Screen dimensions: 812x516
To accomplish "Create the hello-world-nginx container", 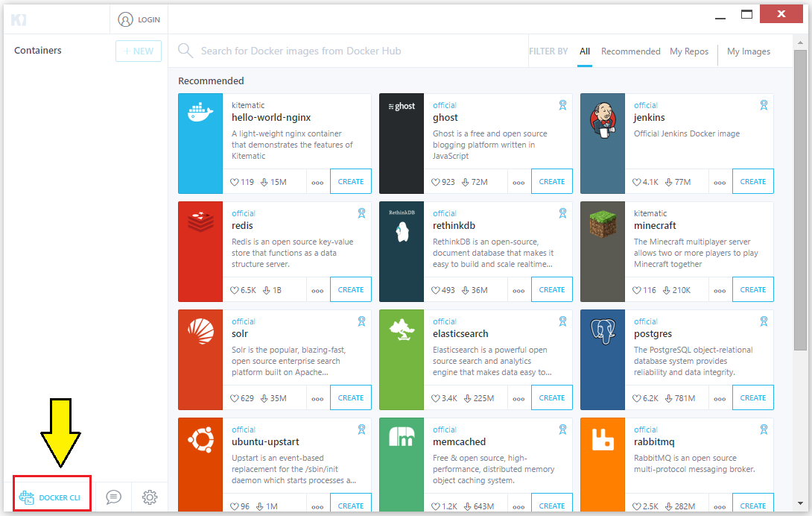I will tap(351, 181).
